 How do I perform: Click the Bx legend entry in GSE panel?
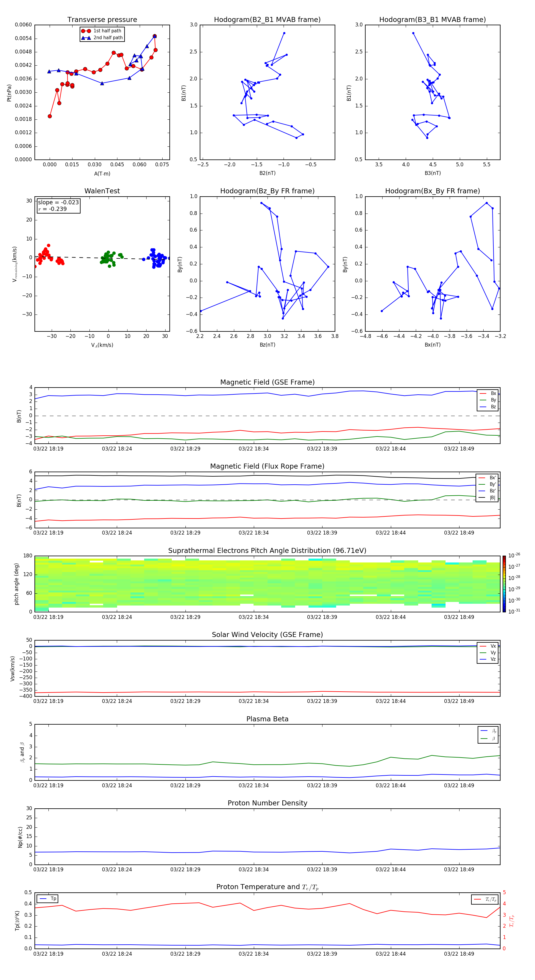[488, 393]
